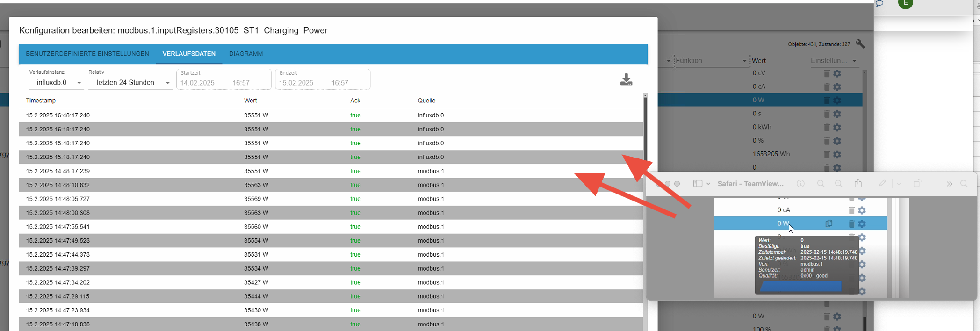Toggle the sidebar view button in the preview
980x331 pixels.
(x=698, y=184)
